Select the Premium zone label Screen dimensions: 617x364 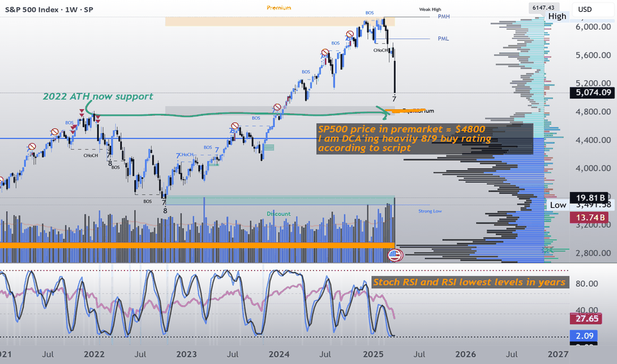[x=279, y=8]
